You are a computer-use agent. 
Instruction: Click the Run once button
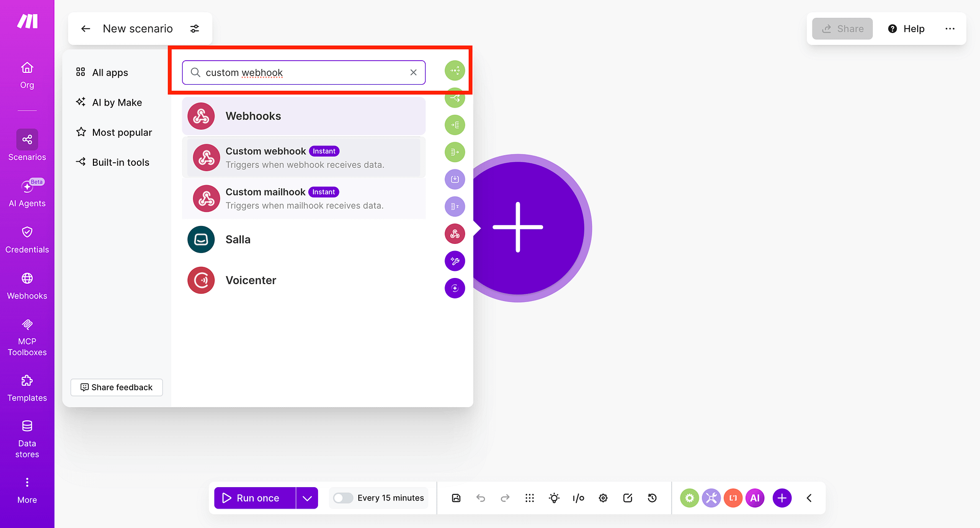click(x=255, y=498)
